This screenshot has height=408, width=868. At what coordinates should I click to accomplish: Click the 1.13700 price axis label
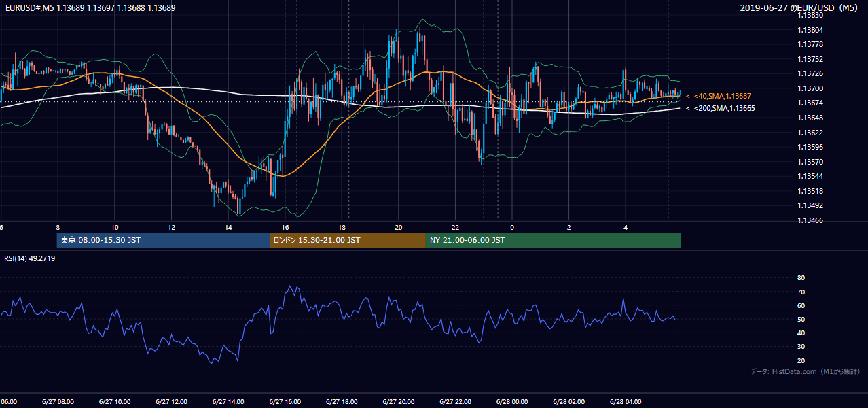[x=810, y=88]
